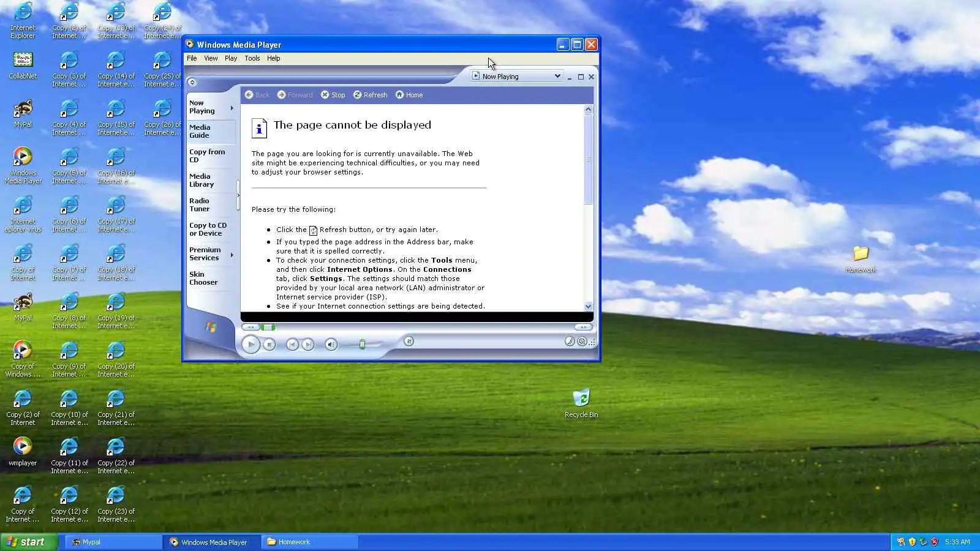Select Copy (25) of Internet shortcut
This screenshot has width=980, height=551.
162,69
